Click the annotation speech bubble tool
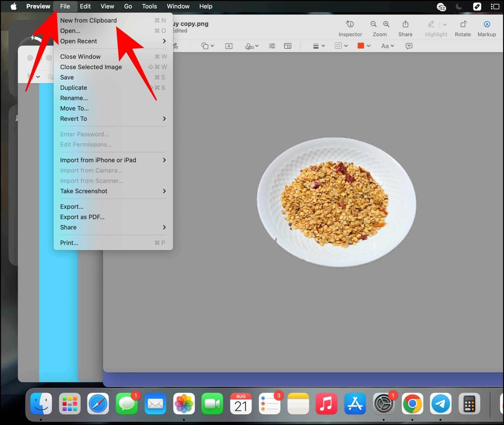504x425 pixels. pyautogui.click(x=409, y=46)
